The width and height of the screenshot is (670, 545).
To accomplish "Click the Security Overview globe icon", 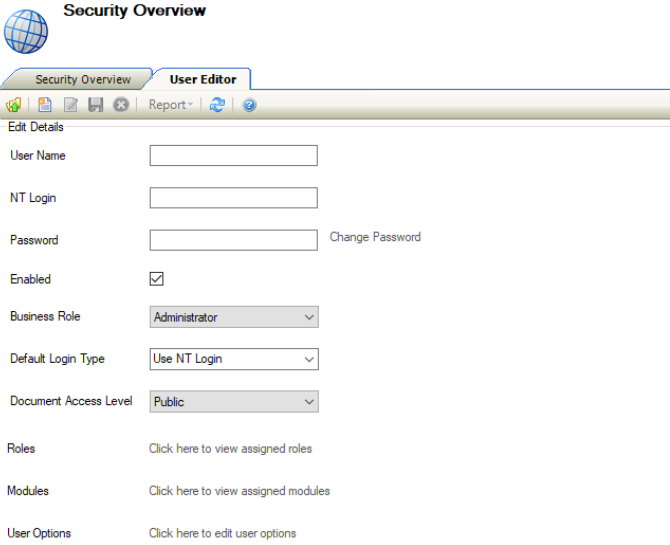I will 26,31.
